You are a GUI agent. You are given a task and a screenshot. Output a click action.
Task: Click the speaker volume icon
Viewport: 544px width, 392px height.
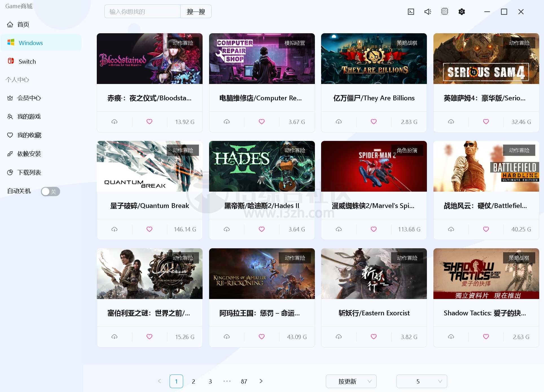tap(428, 12)
